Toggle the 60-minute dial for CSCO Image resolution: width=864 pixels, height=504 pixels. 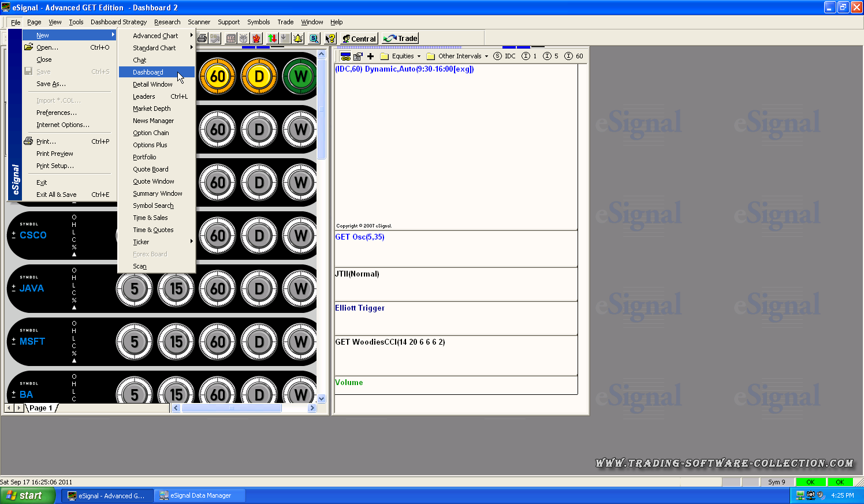[x=218, y=236]
